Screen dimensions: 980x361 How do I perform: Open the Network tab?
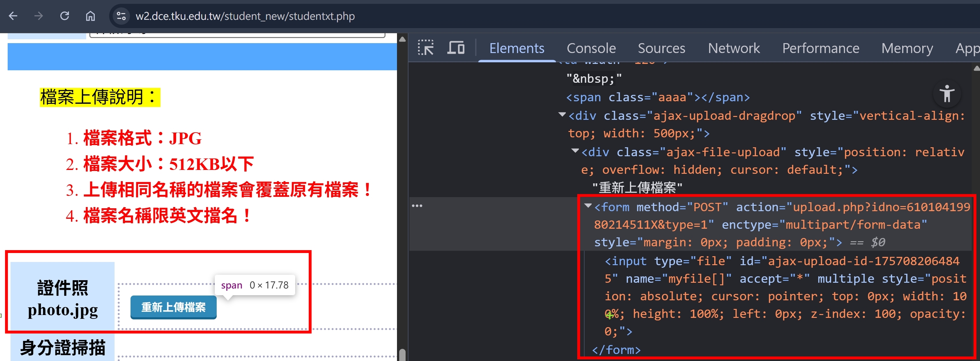tap(734, 48)
